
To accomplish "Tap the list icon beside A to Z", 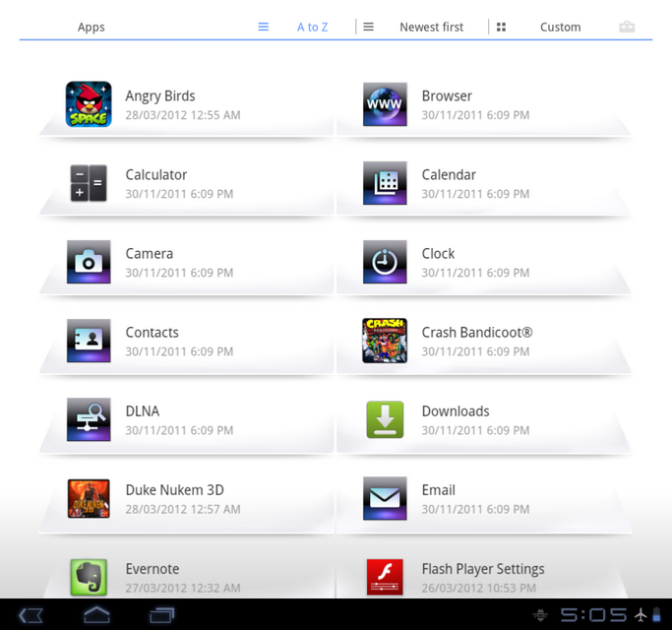I will [264, 27].
